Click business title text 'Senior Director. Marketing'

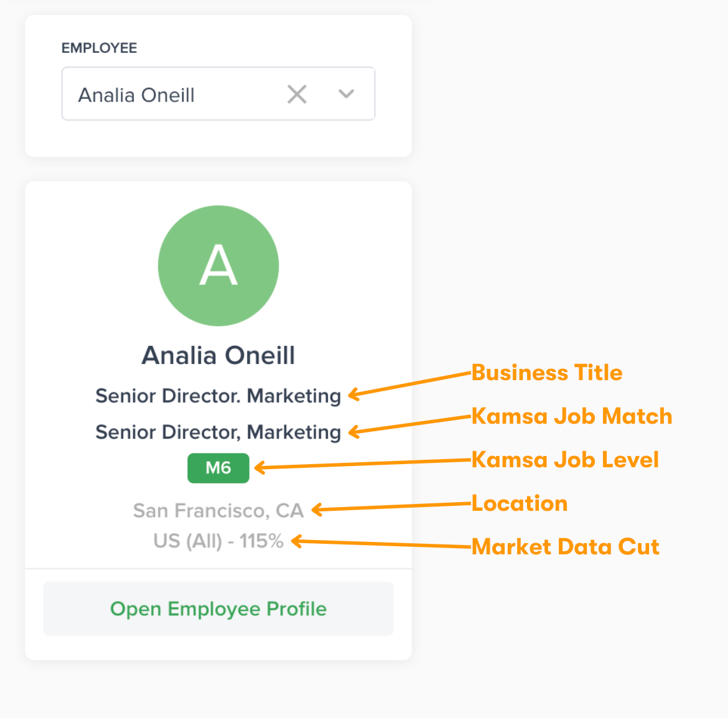(218, 396)
